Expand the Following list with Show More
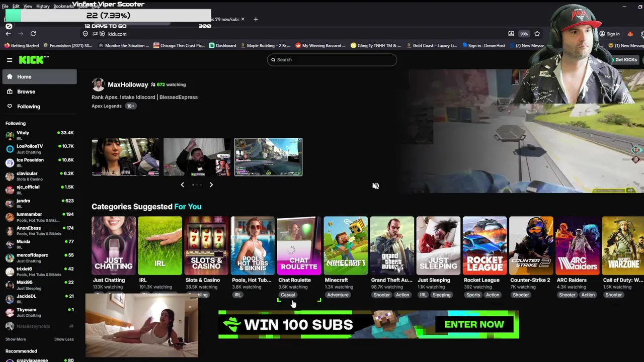The width and height of the screenshot is (644, 362). (x=16, y=339)
